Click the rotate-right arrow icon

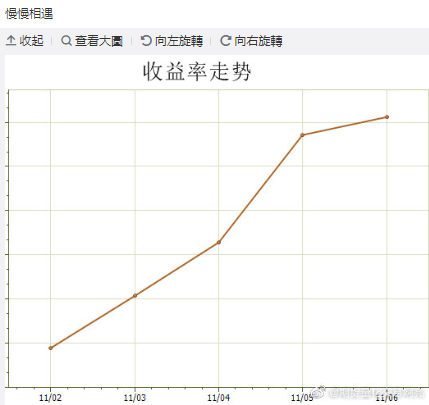tap(226, 41)
